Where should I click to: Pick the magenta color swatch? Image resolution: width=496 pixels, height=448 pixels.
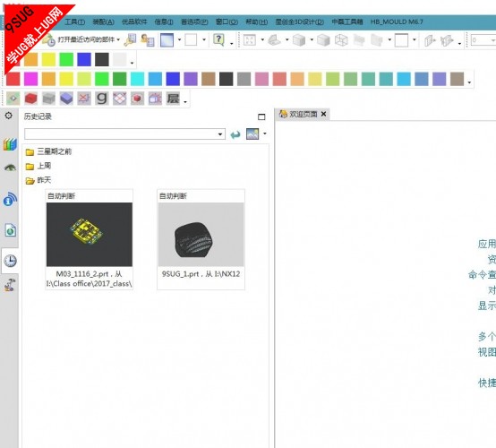(30, 79)
